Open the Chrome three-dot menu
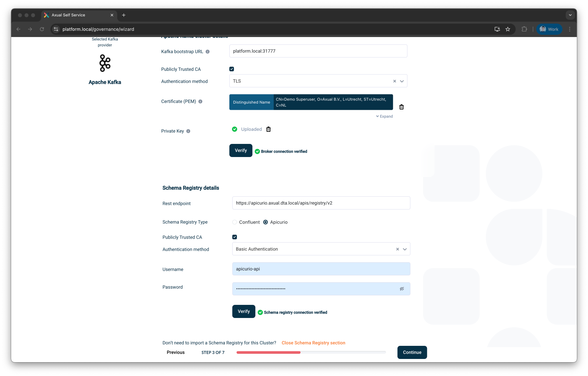 point(570,29)
